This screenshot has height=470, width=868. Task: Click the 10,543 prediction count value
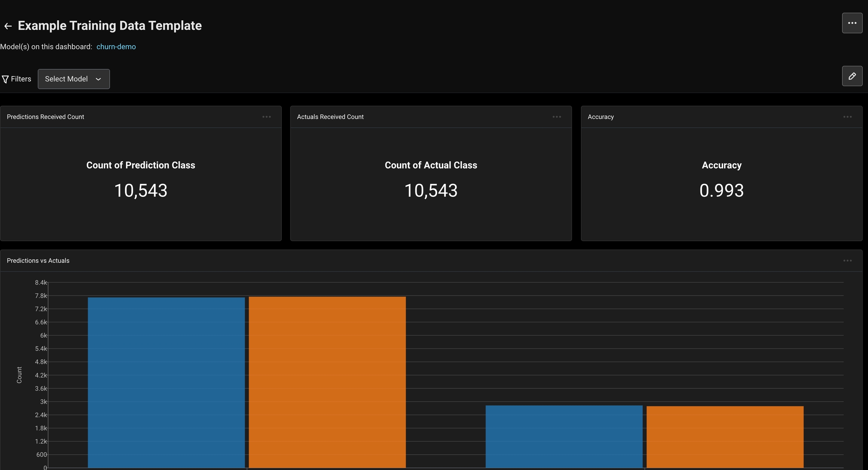point(141,190)
